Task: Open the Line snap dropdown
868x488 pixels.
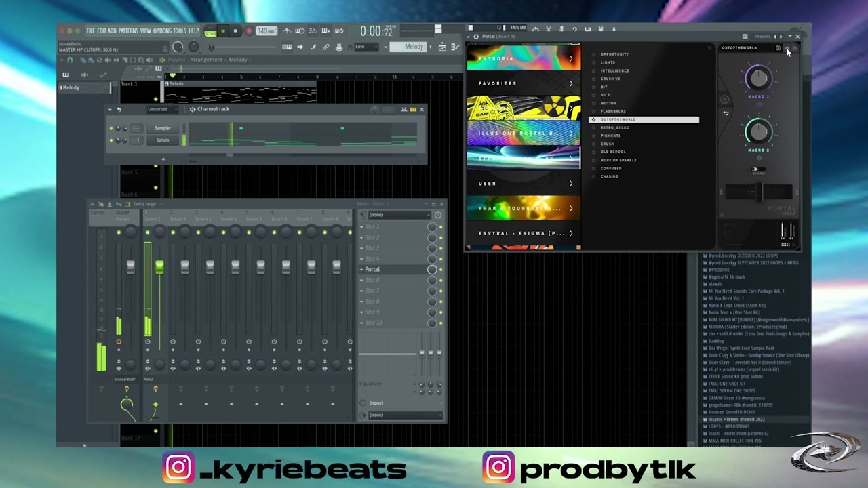Action: point(366,47)
